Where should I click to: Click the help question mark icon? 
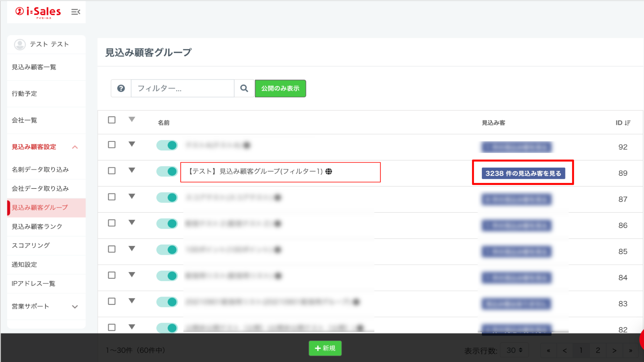[x=121, y=88]
